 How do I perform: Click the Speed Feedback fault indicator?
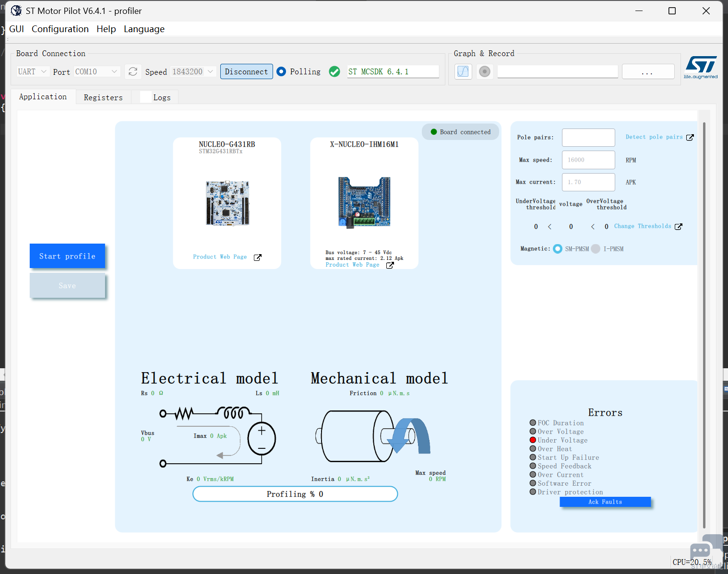(533, 466)
